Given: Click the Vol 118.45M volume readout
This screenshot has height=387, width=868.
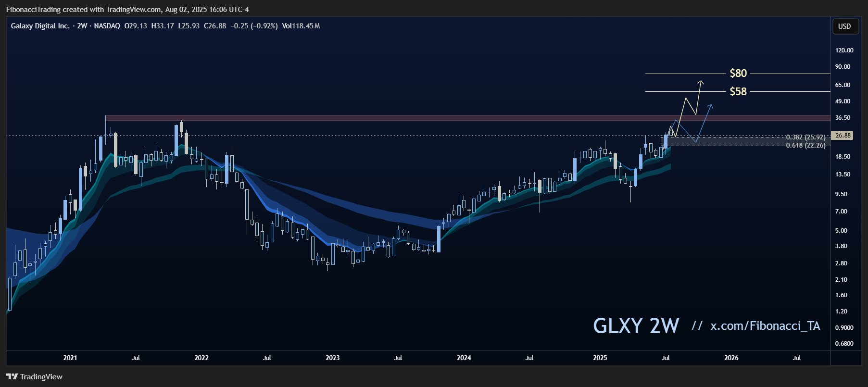Looking at the screenshot, I should pyautogui.click(x=301, y=26).
